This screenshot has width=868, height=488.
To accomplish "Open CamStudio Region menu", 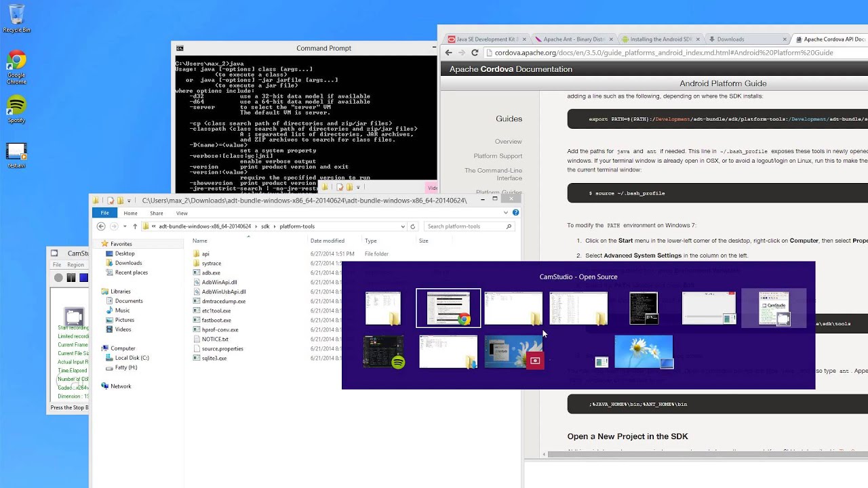I will click(x=76, y=265).
